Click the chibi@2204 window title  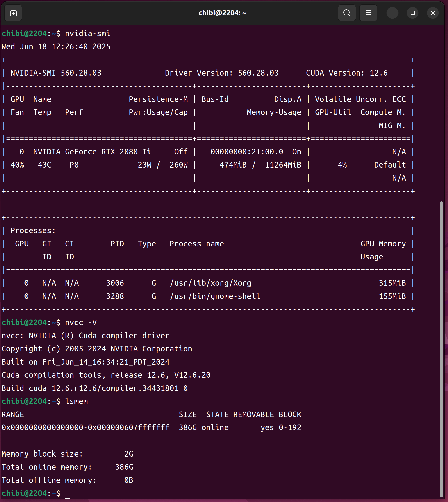tap(222, 13)
